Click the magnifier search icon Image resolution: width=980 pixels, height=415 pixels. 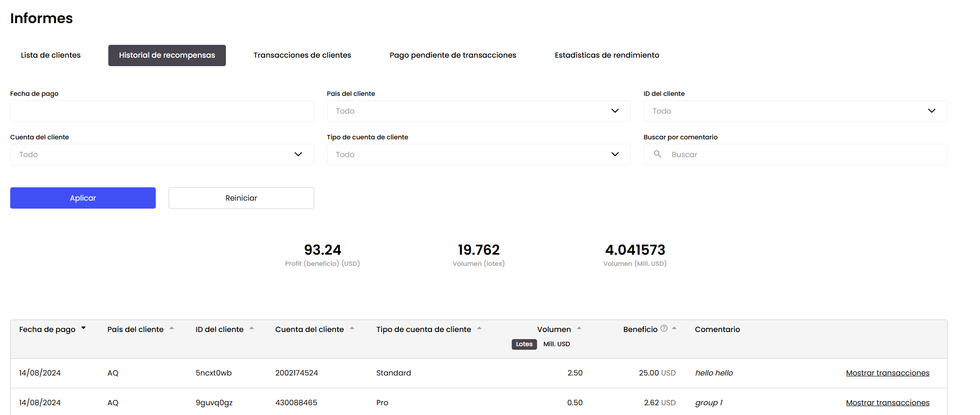[657, 154]
